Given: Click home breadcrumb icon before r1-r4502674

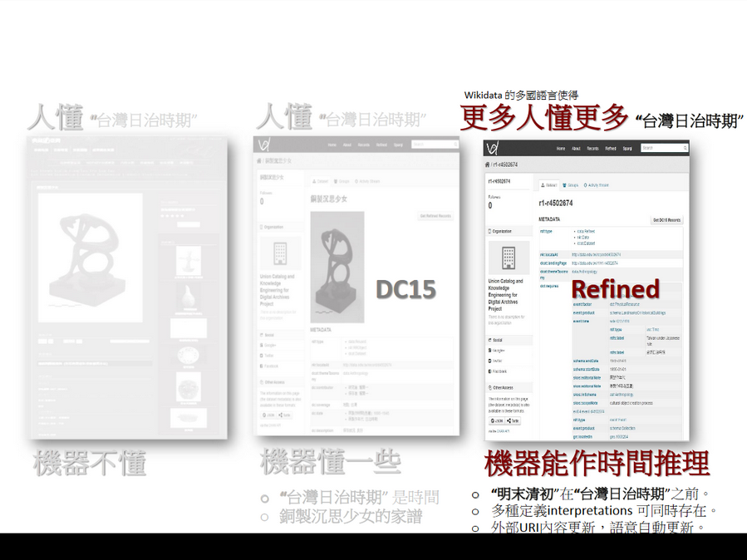Looking at the screenshot, I should [x=487, y=165].
